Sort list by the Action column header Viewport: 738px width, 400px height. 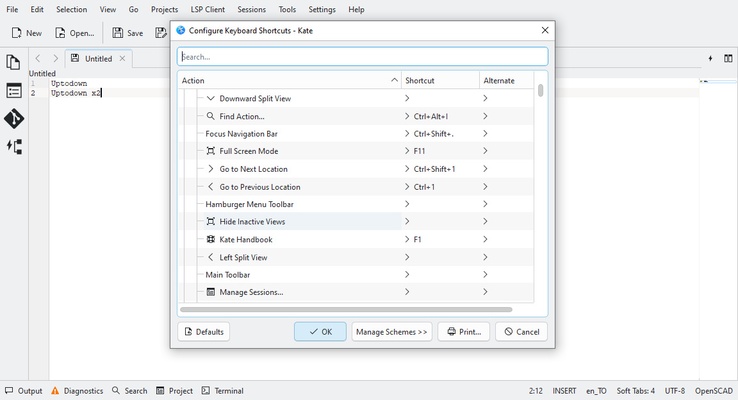[290, 80]
